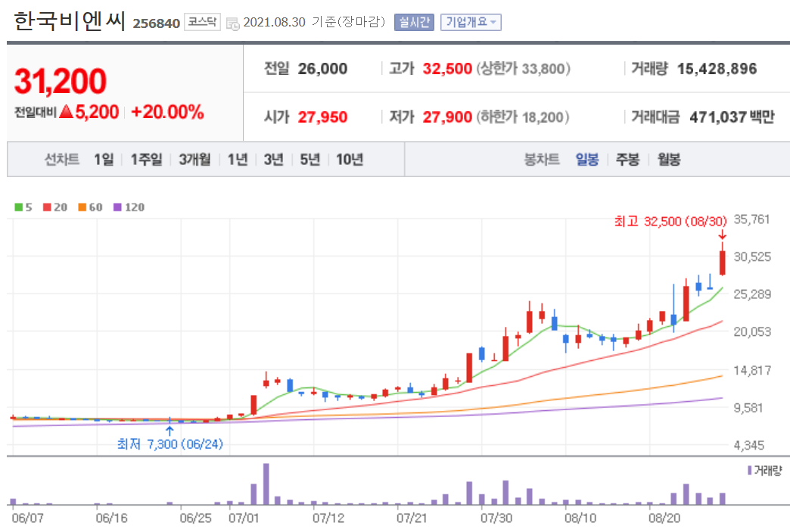
Task: Click the 07/30 date axis label
Action: (x=496, y=518)
